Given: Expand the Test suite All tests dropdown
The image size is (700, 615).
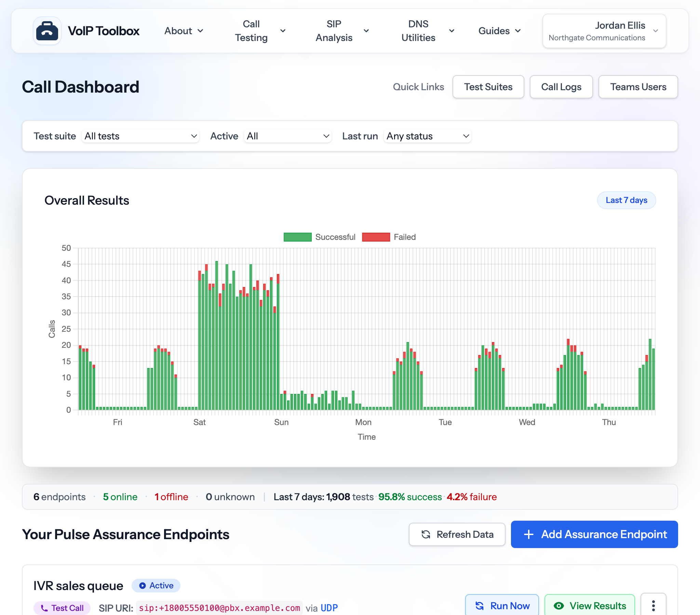Looking at the screenshot, I should (x=140, y=136).
